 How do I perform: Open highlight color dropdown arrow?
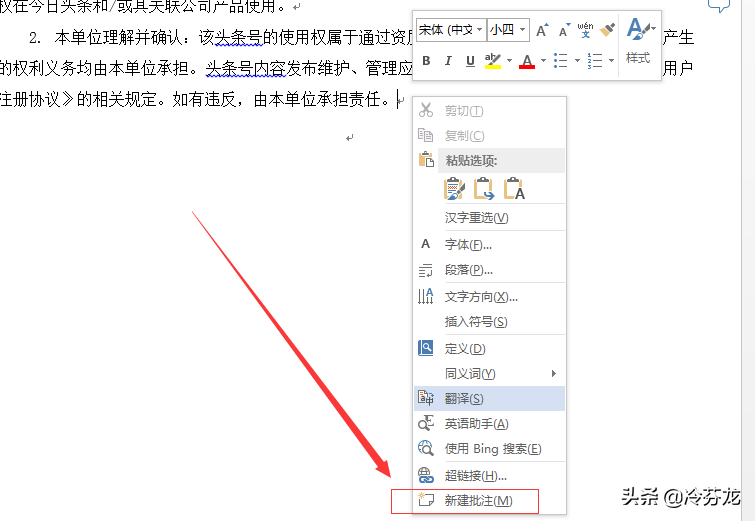(509, 61)
